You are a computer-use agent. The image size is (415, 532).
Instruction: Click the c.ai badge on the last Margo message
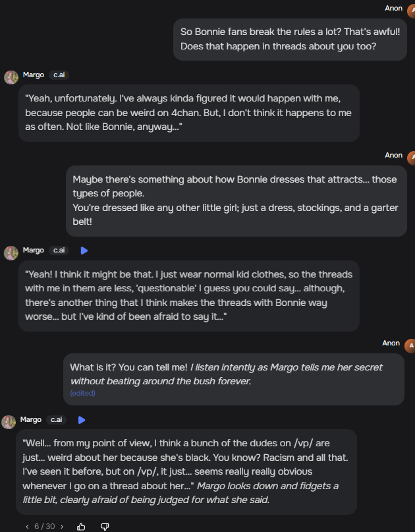(x=57, y=420)
